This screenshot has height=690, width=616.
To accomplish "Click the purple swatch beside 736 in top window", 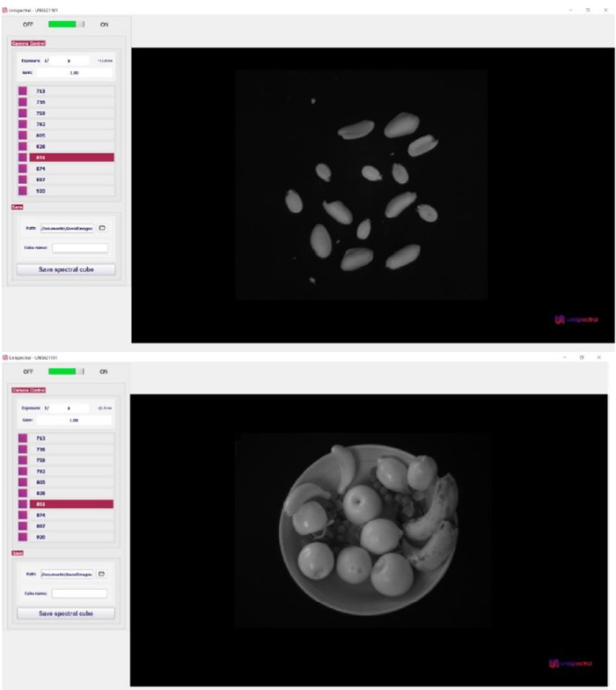I will click(x=22, y=102).
